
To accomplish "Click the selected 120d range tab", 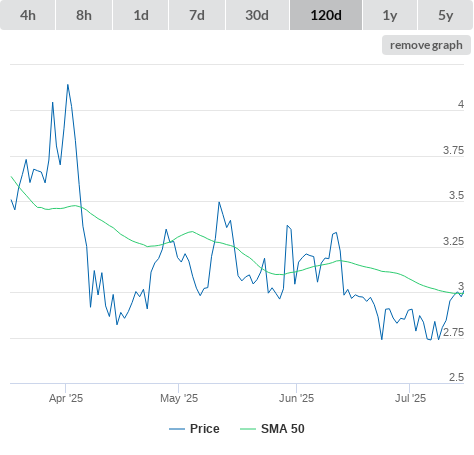I will 326,15.
